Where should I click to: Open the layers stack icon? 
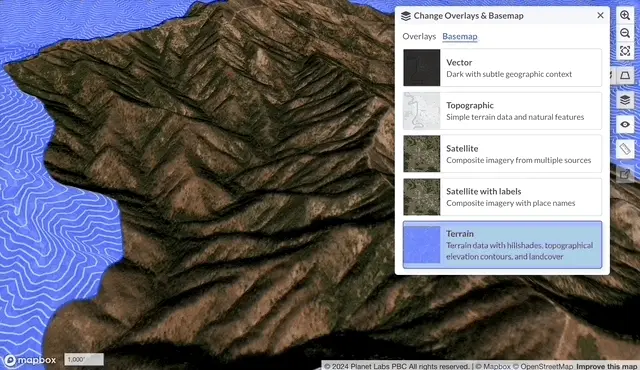click(x=625, y=100)
